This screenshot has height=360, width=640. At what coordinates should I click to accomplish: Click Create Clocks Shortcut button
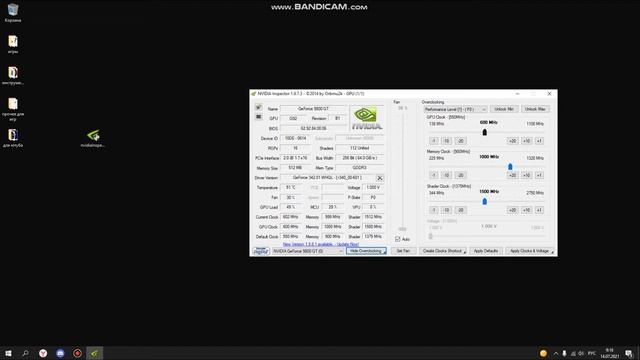(x=442, y=251)
